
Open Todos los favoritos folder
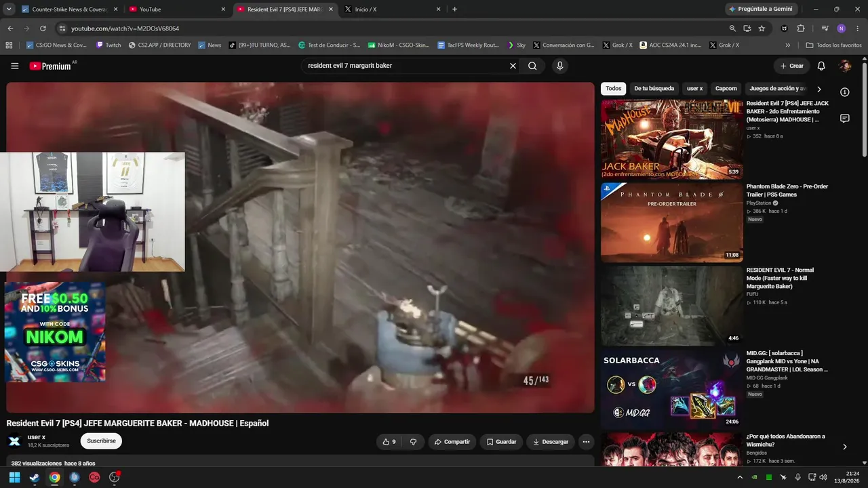pyautogui.click(x=833, y=45)
